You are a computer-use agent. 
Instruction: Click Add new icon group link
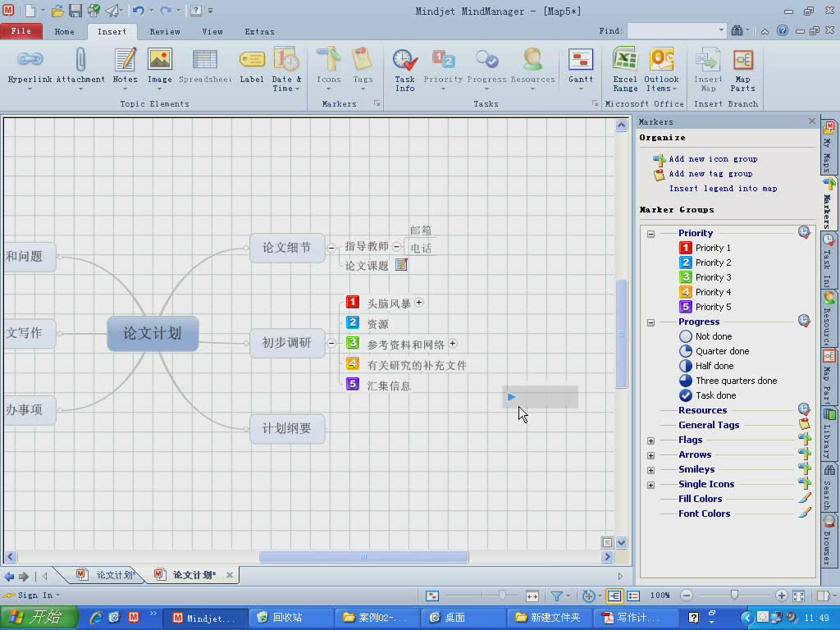(713, 159)
